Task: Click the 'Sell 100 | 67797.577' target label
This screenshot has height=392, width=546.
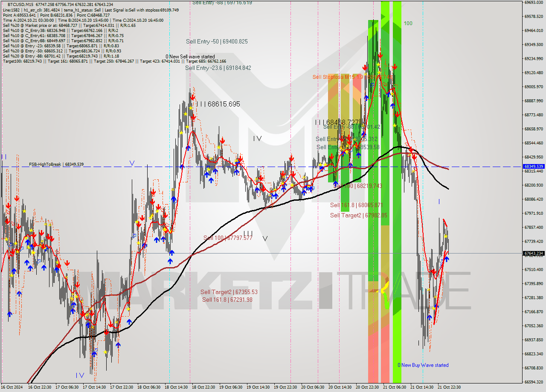Action: [x=228, y=238]
